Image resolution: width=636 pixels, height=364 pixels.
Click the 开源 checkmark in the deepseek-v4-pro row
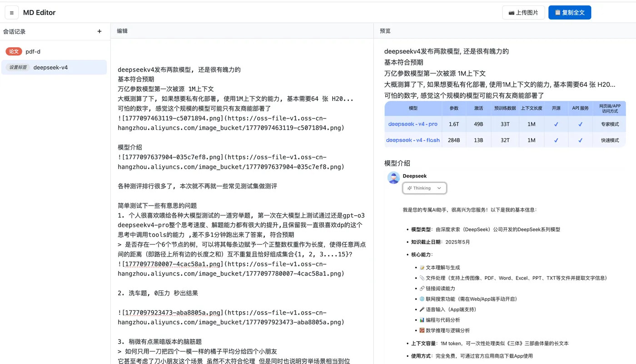pos(556,124)
